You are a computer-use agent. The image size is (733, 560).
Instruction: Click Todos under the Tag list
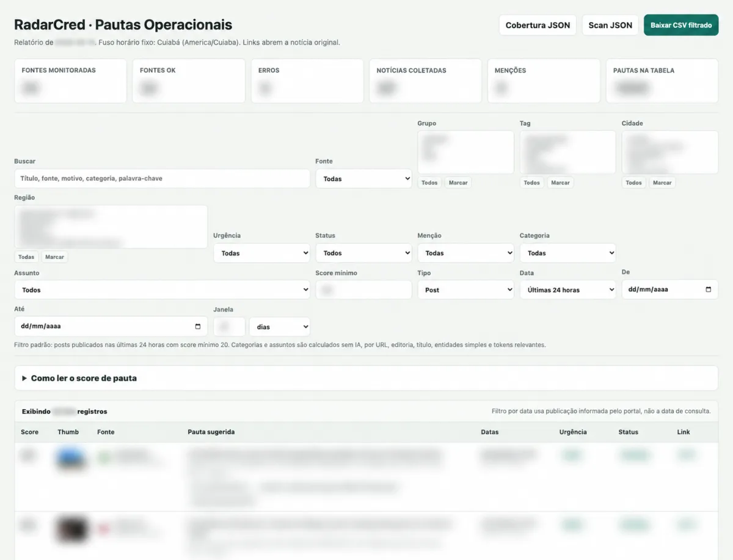click(531, 183)
